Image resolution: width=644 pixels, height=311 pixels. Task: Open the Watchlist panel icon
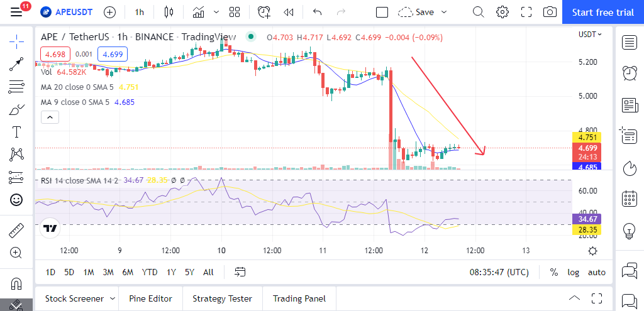(630, 42)
